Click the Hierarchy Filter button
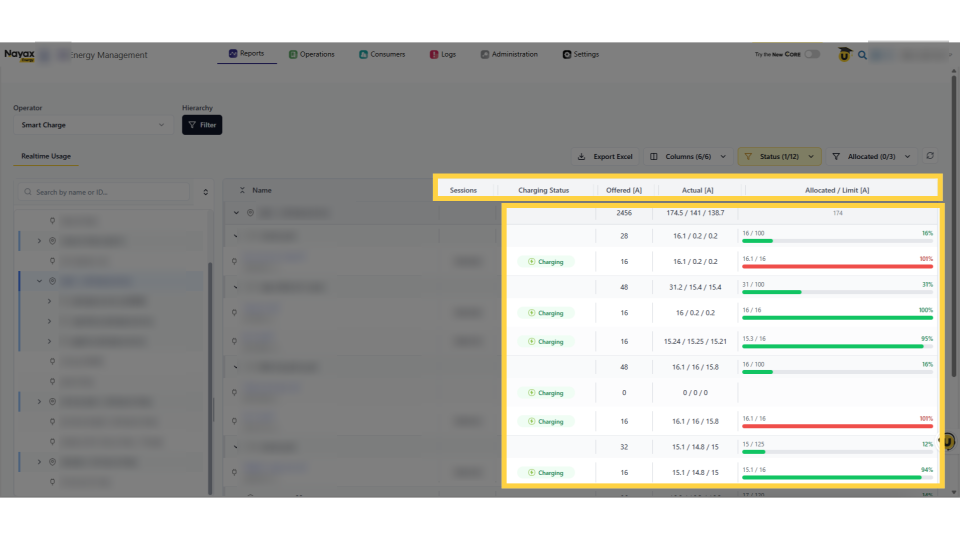Image resolution: width=960 pixels, height=540 pixels. pyautogui.click(x=202, y=125)
